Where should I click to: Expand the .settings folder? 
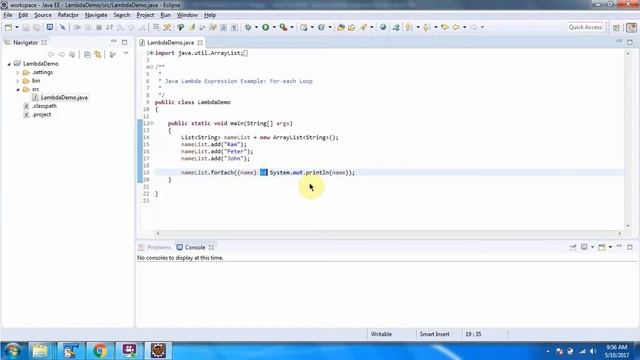coord(18,73)
